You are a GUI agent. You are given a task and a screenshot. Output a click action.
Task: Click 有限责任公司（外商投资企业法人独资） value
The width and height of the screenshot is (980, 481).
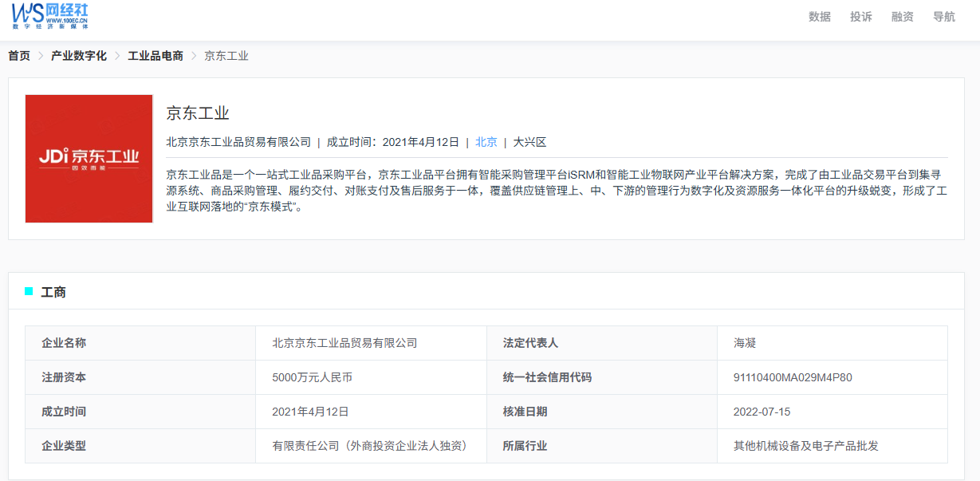pos(370,446)
